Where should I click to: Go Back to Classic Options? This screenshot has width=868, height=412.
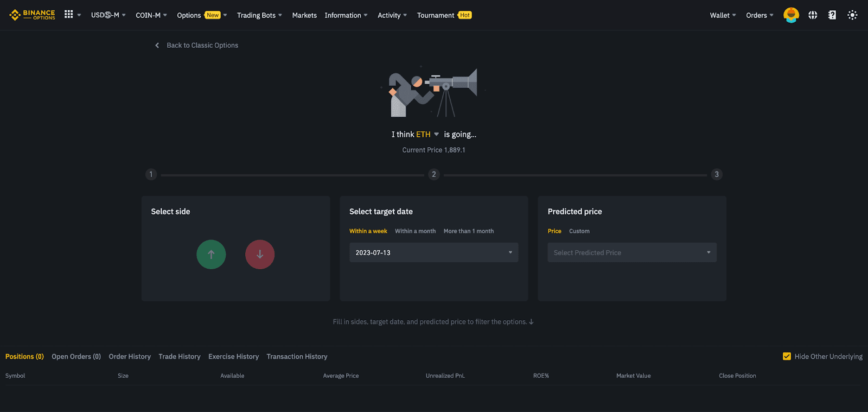coord(202,46)
